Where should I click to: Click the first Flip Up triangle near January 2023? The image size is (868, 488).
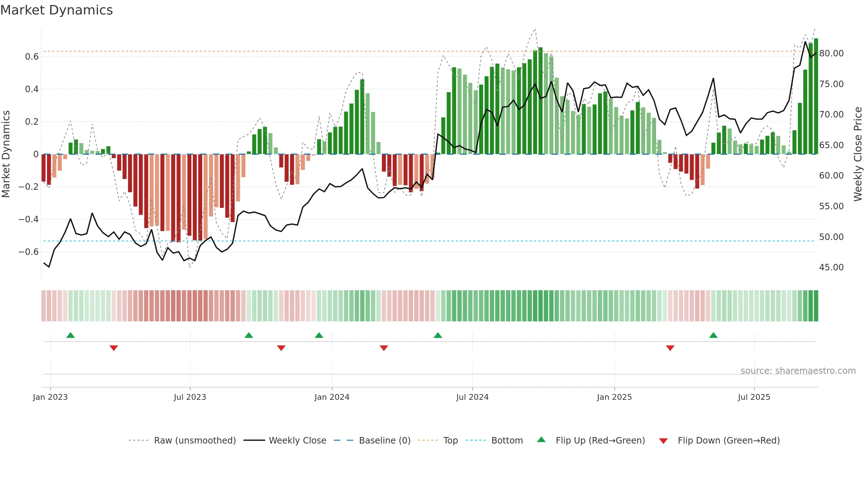(x=71, y=335)
